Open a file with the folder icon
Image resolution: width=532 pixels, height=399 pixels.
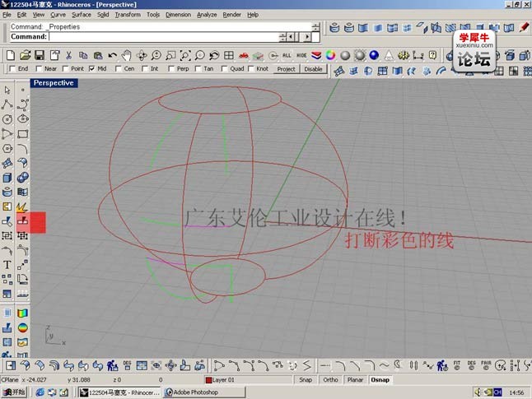(25, 55)
